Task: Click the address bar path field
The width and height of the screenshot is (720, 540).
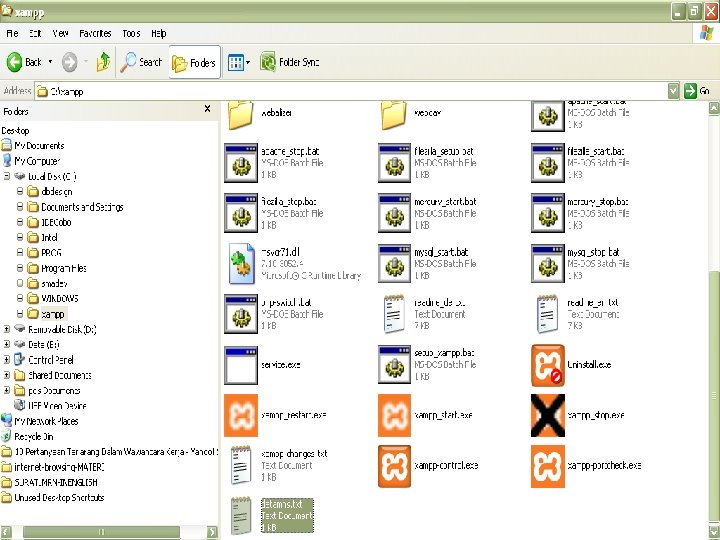Action: 351,91
